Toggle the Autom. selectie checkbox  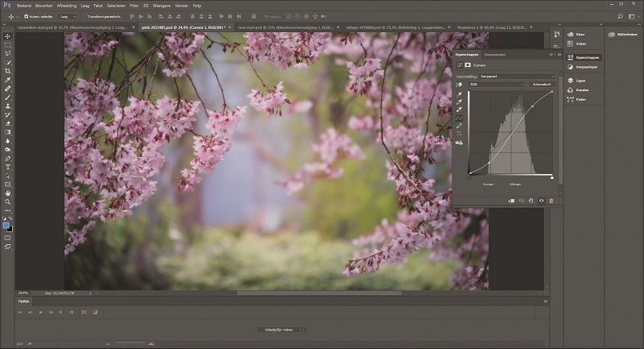tap(27, 15)
